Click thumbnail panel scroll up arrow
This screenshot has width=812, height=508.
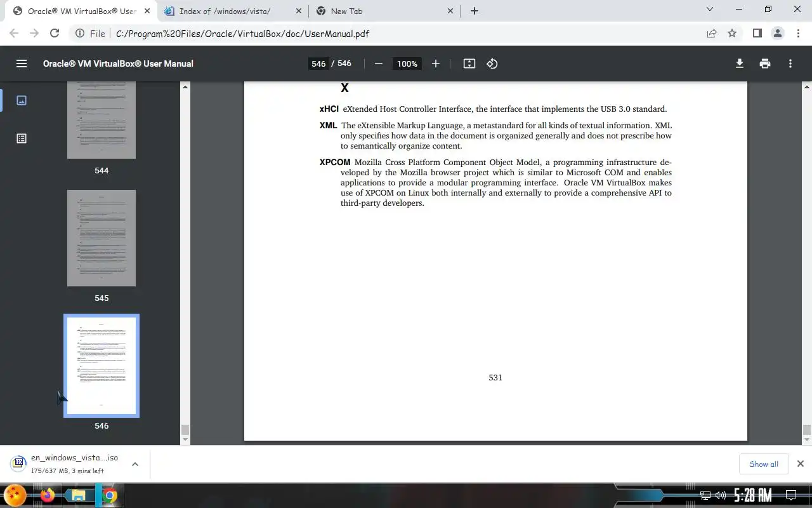coord(185,86)
